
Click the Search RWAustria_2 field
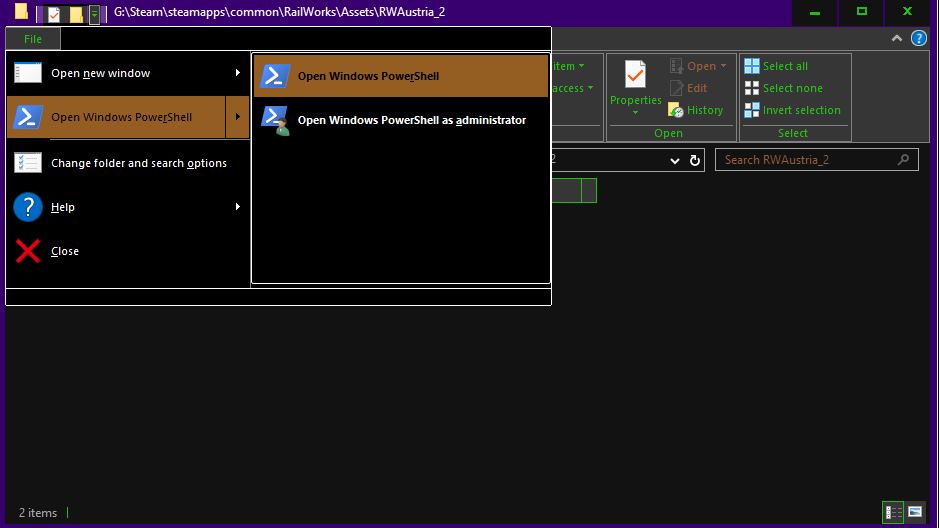point(816,160)
